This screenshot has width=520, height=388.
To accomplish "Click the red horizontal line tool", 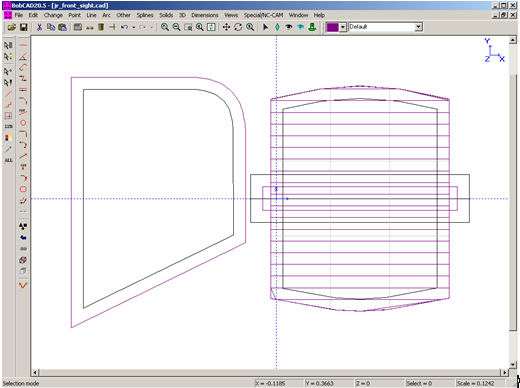I will coord(23,45).
